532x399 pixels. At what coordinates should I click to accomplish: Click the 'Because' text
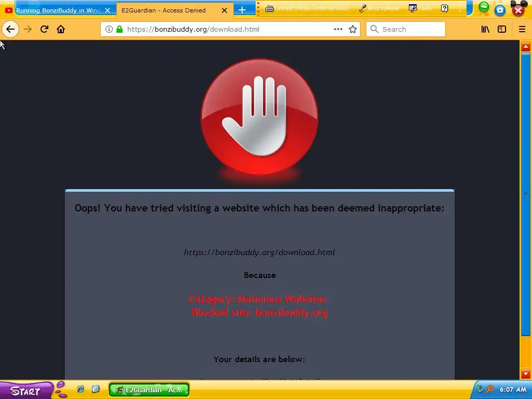[x=260, y=275]
